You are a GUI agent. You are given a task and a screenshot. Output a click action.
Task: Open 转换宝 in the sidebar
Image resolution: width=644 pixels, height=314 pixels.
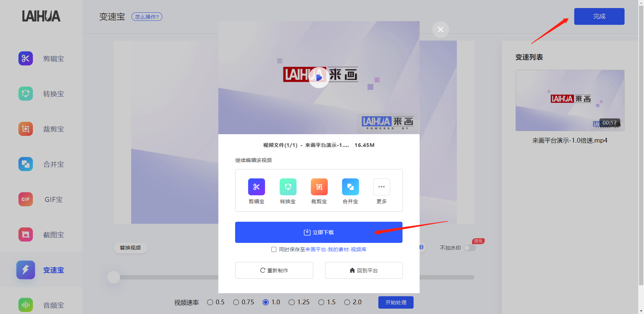pos(41,94)
